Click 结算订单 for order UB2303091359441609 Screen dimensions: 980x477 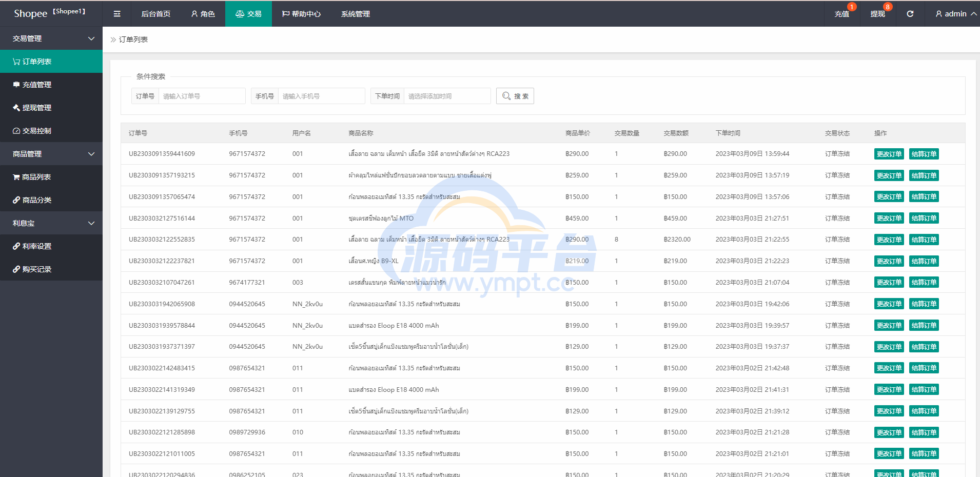pyautogui.click(x=924, y=154)
